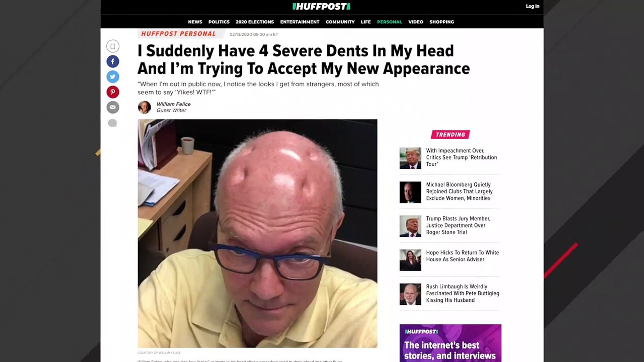644x362 pixels.
Task: Open the William Felice author link
Action: [x=173, y=104]
